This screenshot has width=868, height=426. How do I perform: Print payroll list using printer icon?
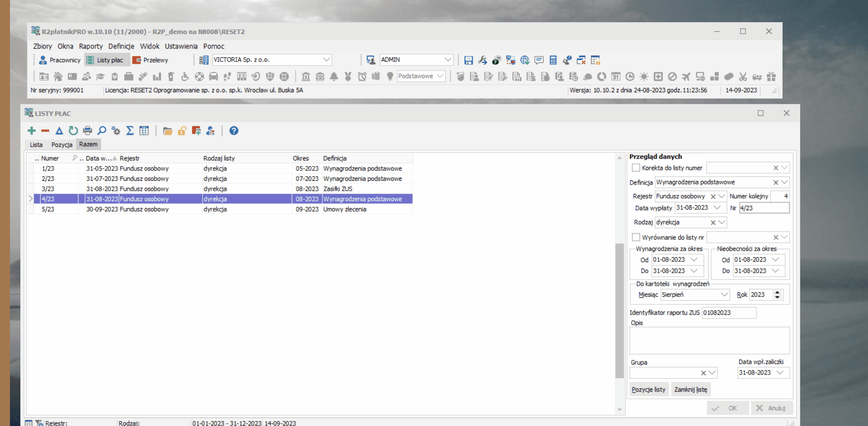coord(88,131)
